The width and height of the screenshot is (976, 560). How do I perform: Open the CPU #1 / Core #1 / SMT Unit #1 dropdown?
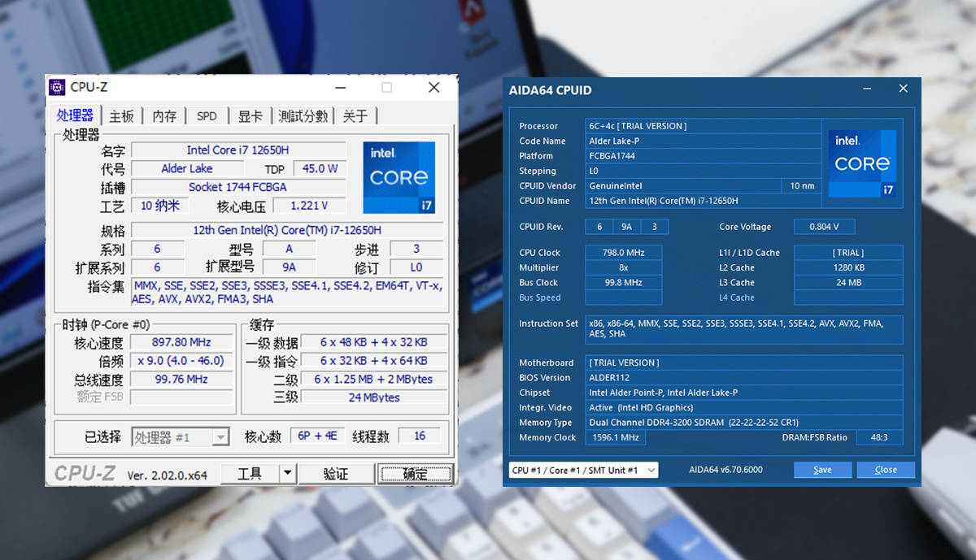point(583,470)
